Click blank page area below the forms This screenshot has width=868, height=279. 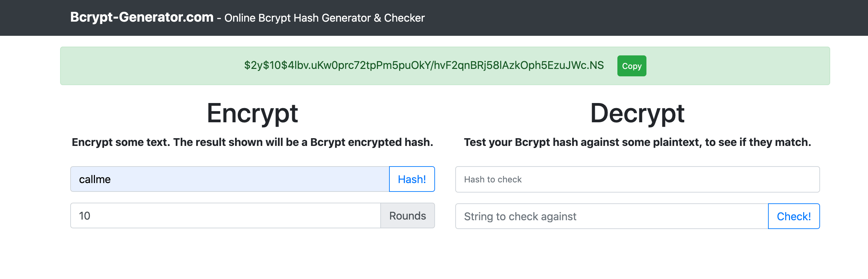click(x=434, y=257)
